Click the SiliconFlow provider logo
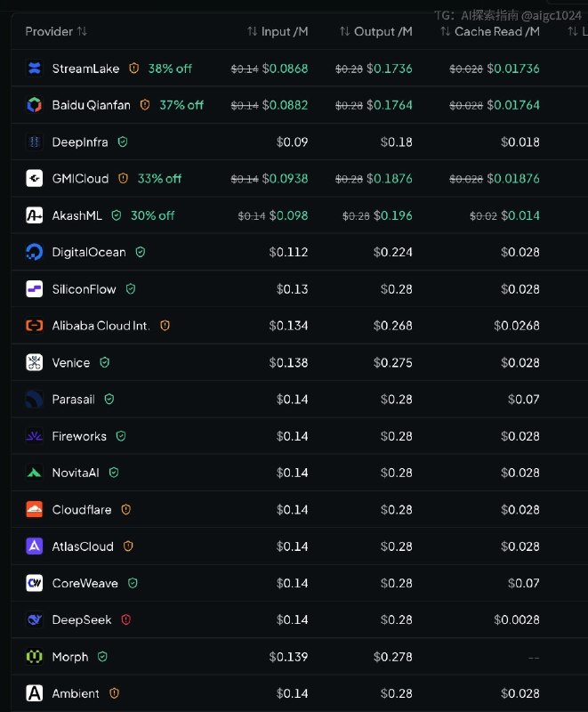Screen dimensions: 588x712 [35, 288]
